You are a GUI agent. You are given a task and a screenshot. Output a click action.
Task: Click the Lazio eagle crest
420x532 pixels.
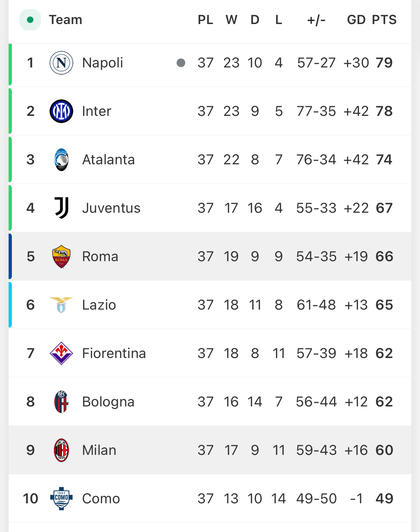click(x=61, y=305)
